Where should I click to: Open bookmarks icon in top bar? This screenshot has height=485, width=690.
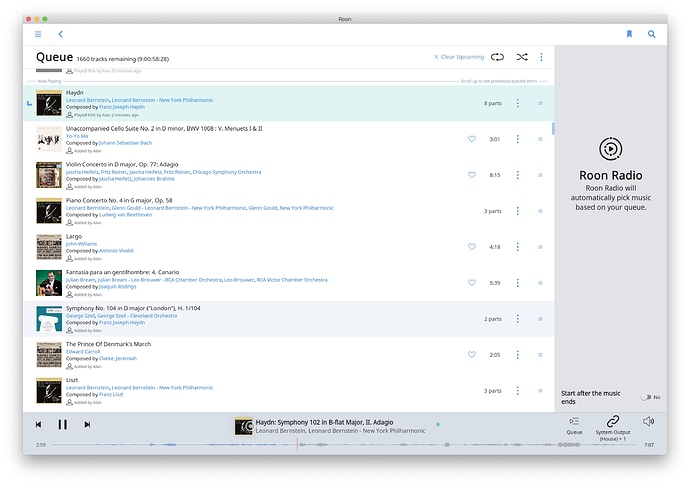[629, 34]
